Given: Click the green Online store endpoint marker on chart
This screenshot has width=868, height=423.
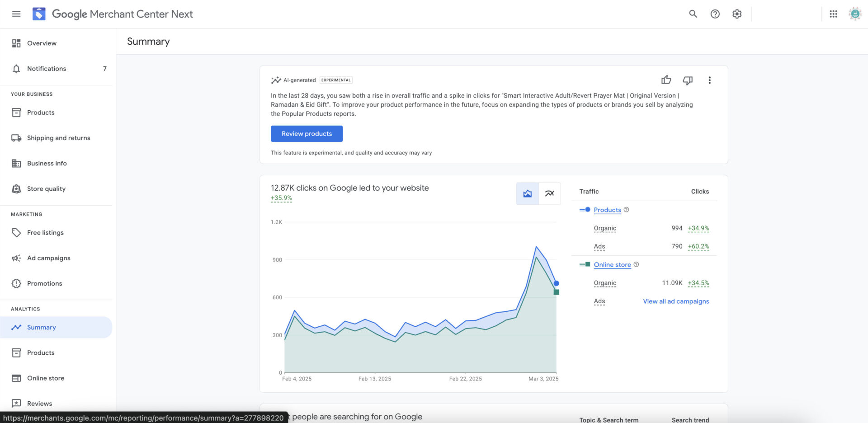Looking at the screenshot, I should [557, 292].
